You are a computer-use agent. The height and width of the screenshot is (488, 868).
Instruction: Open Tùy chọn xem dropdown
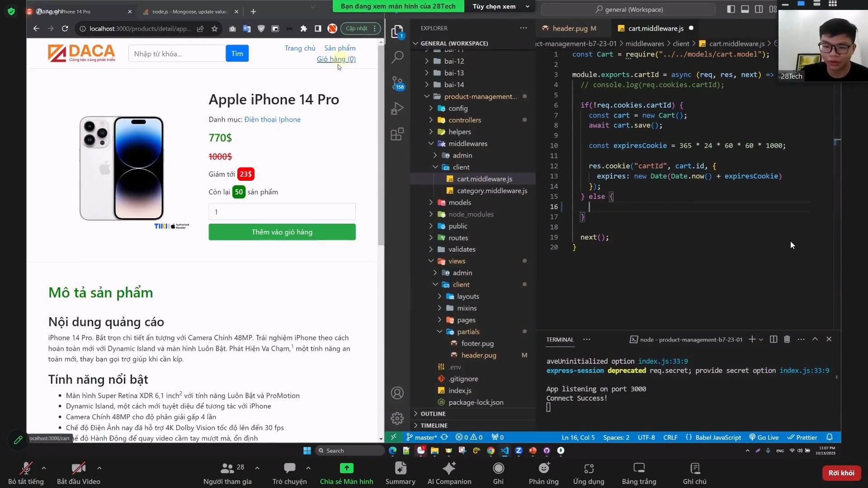(x=500, y=6)
